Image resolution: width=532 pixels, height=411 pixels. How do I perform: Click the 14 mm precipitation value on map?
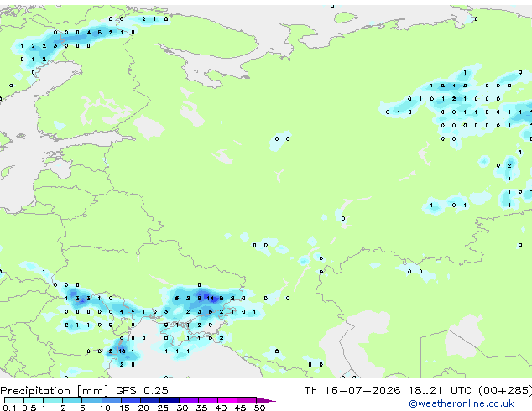tap(211, 299)
